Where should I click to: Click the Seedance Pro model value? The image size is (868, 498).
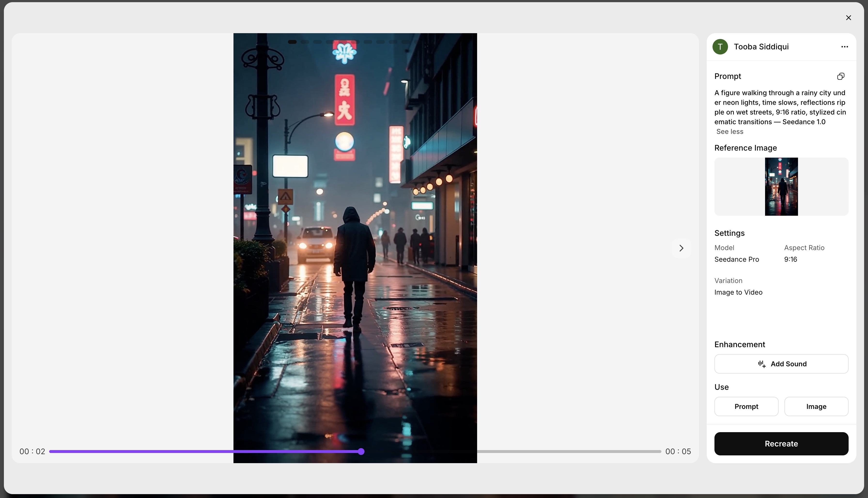pyautogui.click(x=737, y=259)
